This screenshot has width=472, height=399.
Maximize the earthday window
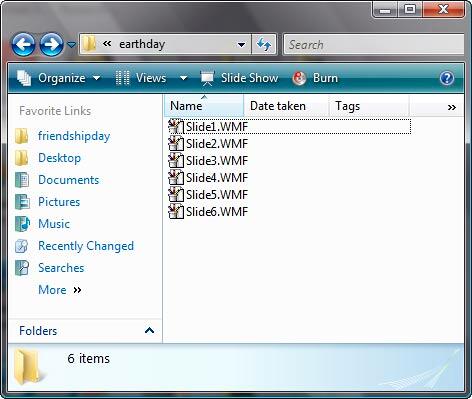point(410,10)
